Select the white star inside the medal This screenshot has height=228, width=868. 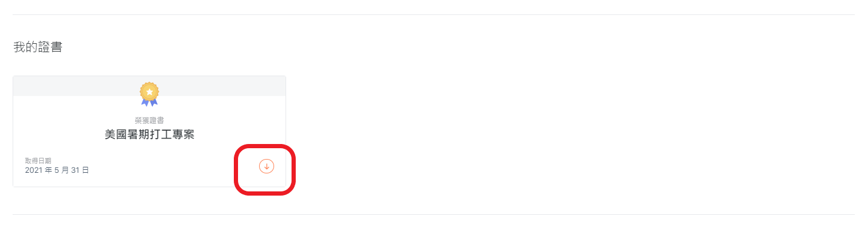point(149,92)
